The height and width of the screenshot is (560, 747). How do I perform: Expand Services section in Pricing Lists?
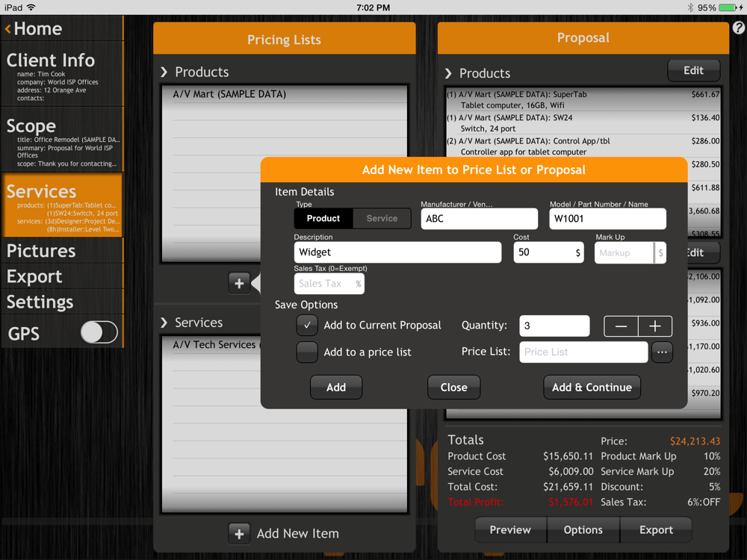click(x=164, y=323)
